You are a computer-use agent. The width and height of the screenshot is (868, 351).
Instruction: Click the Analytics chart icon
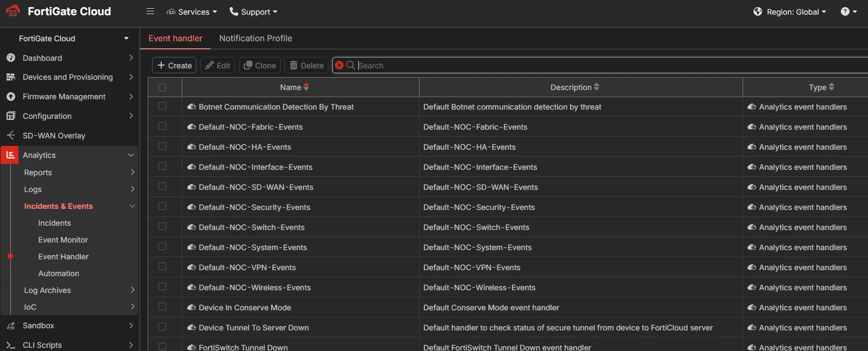(x=10, y=155)
